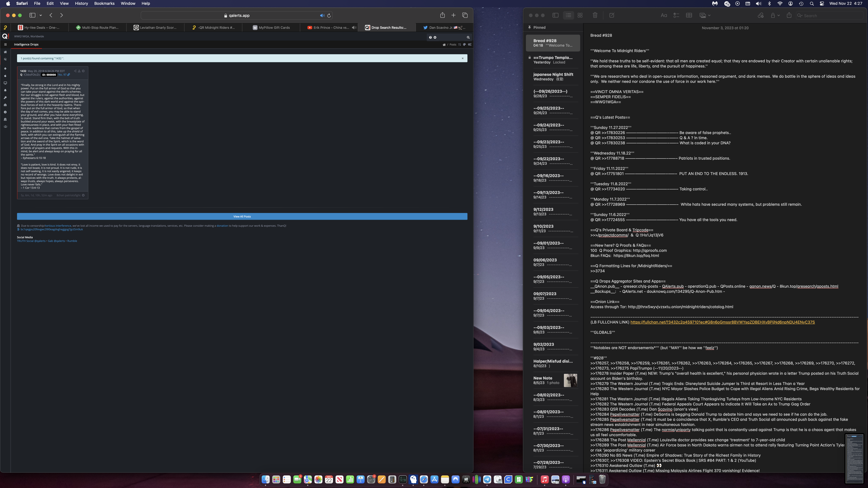The image size is (868, 488).
Task: Open the key icon in qalerts sidebar
Action: [x=5, y=98]
